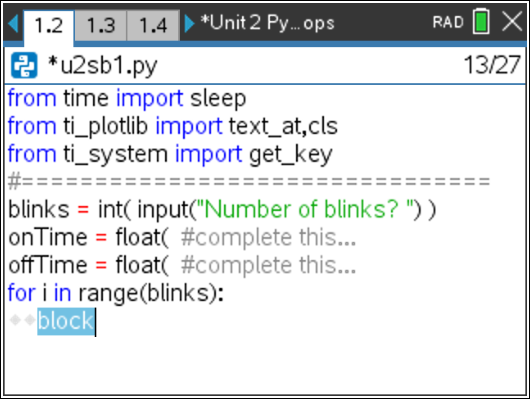530x399 pixels.
Task: Click the *Unit 2 Py...ops document title
Action: [267, 23]
